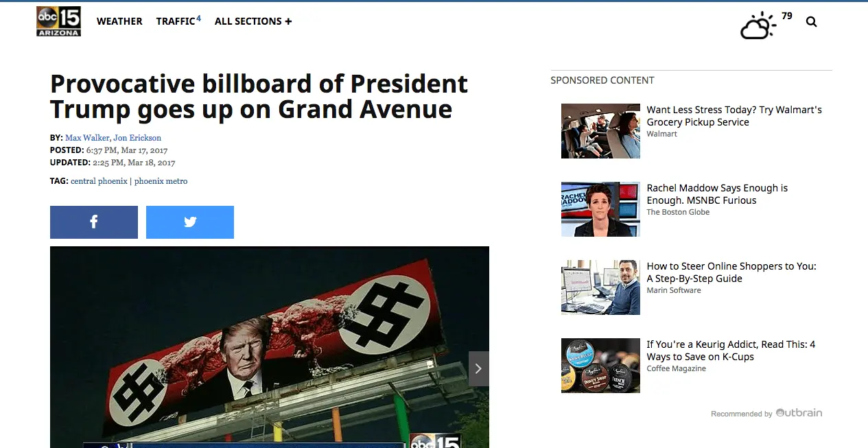The image size is (868, 448).
Task: Open central phoenix tag
Action: 99,181
